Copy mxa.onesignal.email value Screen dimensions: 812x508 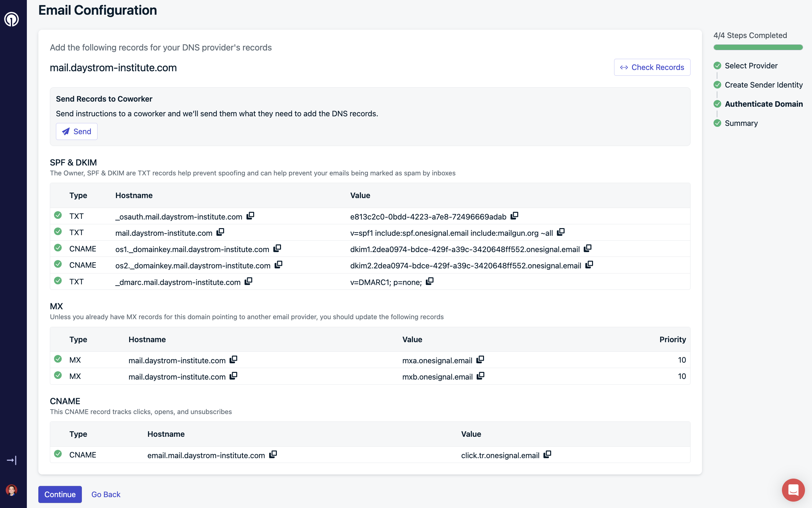480,359
